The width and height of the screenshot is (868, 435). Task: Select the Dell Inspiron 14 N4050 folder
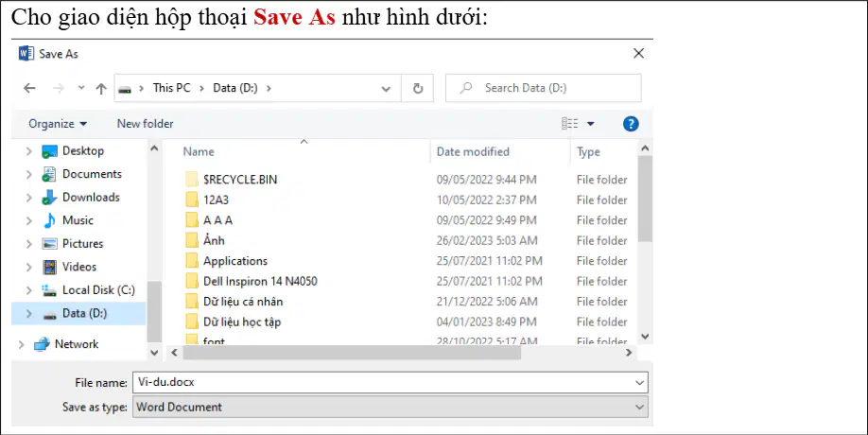point(260,281)
